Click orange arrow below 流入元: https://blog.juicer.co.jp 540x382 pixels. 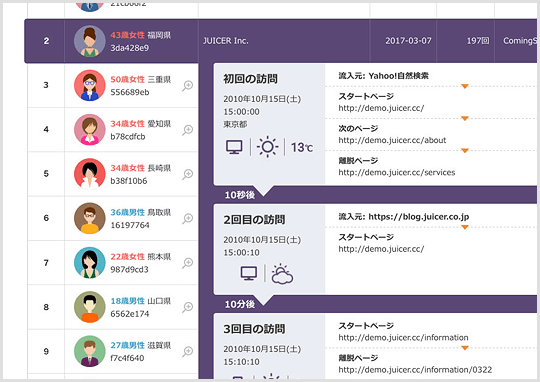point(465,227)
